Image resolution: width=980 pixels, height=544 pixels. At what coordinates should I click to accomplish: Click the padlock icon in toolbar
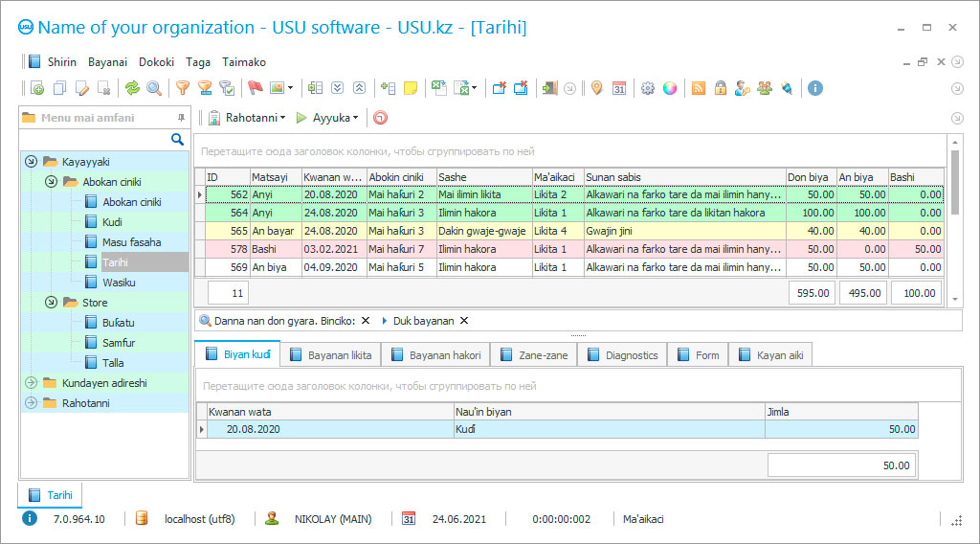tap(720, 88)
